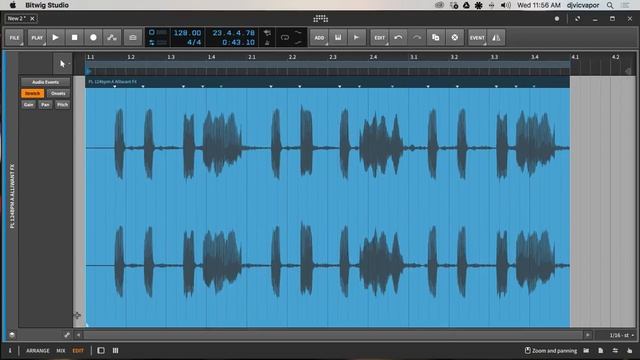Image resolution: width=640 pixels, height=360 pixels.
Task: Redo the last undone action
Action: 417,38
